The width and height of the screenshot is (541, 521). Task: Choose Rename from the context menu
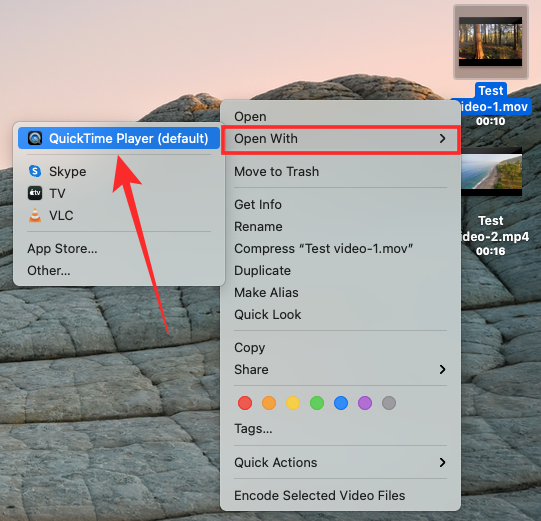[341, 227]
